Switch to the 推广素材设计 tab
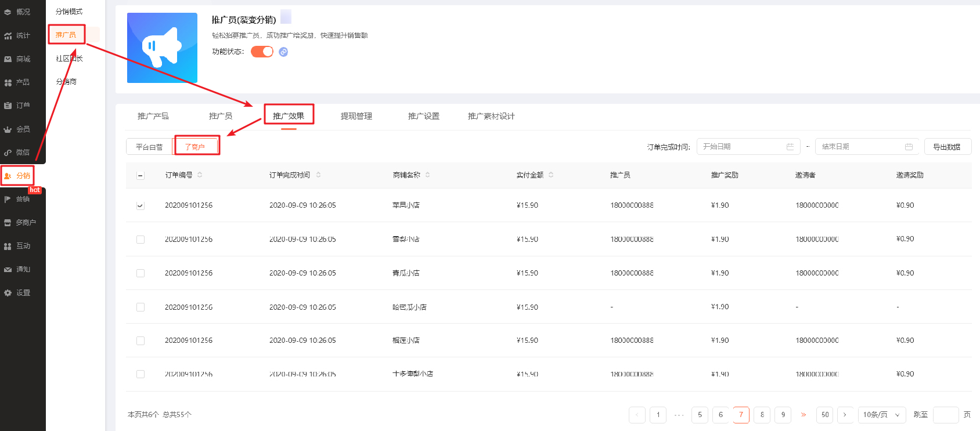 491,116
